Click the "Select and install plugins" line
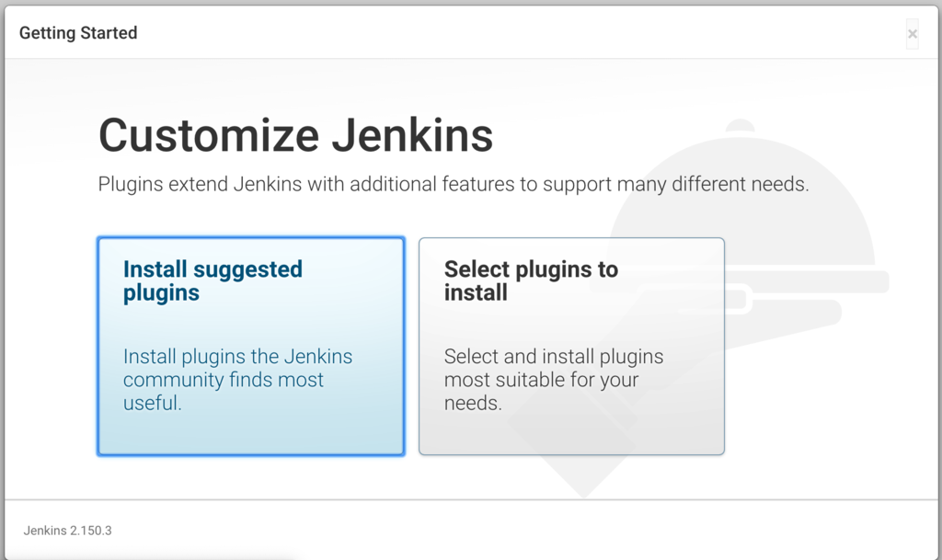 pyautogui.click(x=554, y=357)
